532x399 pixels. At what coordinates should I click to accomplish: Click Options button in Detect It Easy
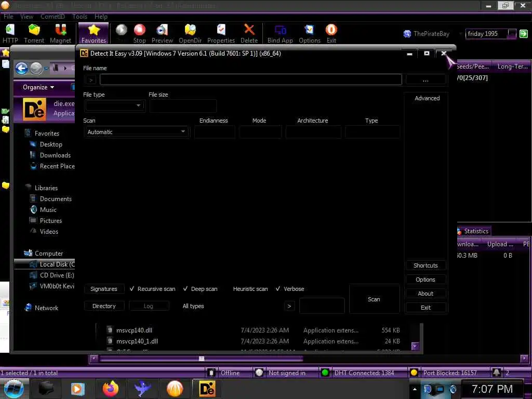[x=425, y=280]
